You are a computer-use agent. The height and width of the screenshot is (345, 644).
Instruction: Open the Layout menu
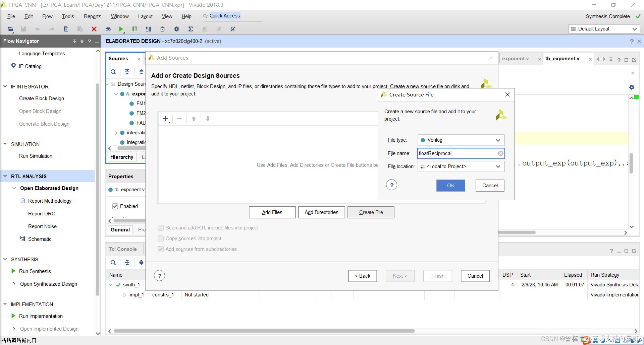145,16
